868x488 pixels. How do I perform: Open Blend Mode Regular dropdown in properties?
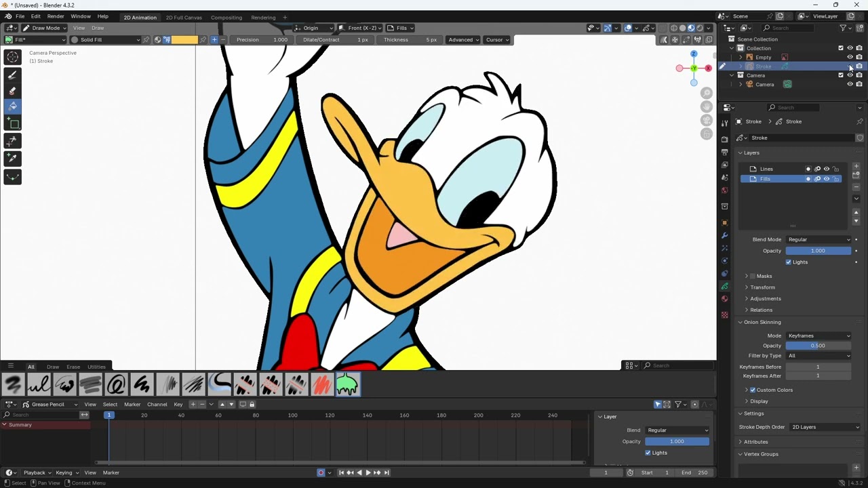click(x=818, y=239)
